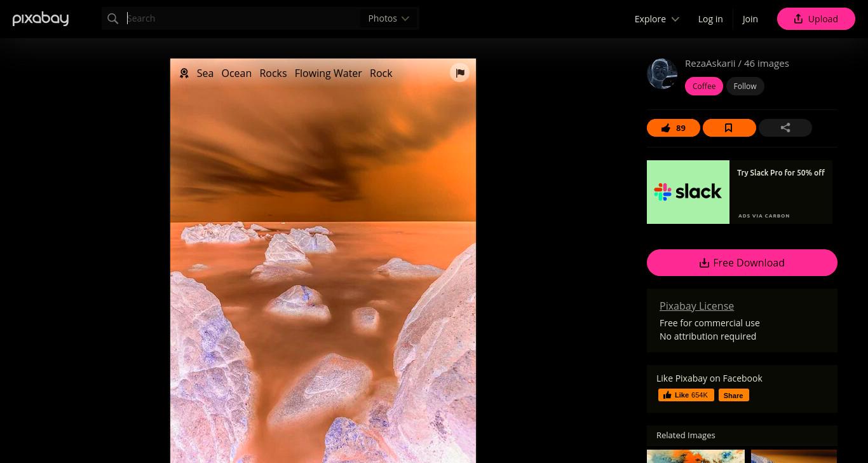Open the Rocks tag
Image resolution: width=868 pixels, height=463 pixels.
point(273,73)
